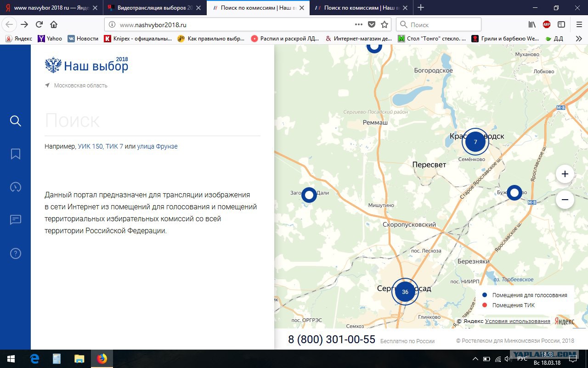Open the cluster marker with 7 polling stations
Image resolution: width=588 pixels, height=368 pixels.
pos(475,142)
